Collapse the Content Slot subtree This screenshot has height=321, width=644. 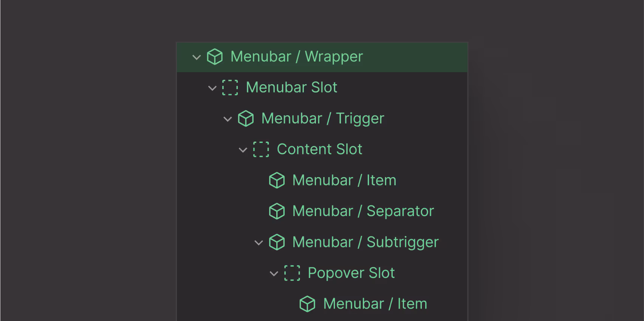click(243, 150)
